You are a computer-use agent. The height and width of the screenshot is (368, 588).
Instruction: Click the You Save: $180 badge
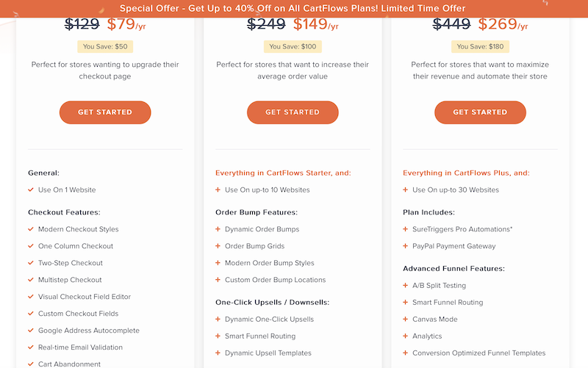tap(480, 47)
